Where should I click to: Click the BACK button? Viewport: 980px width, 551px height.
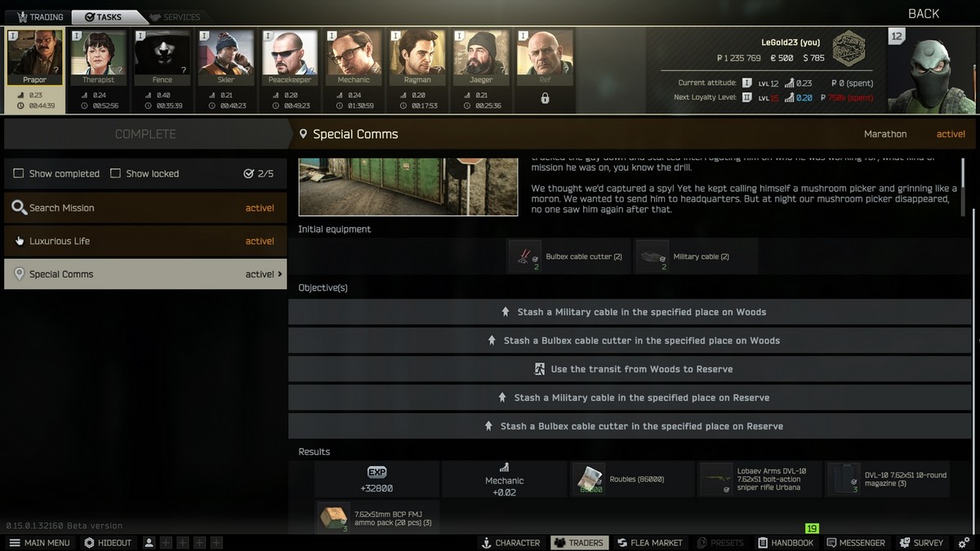point(924,14)
